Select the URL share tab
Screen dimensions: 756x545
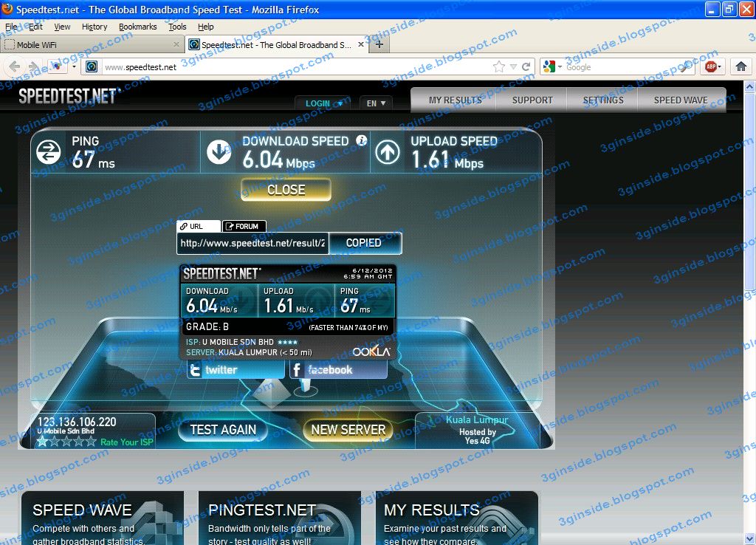199,226
